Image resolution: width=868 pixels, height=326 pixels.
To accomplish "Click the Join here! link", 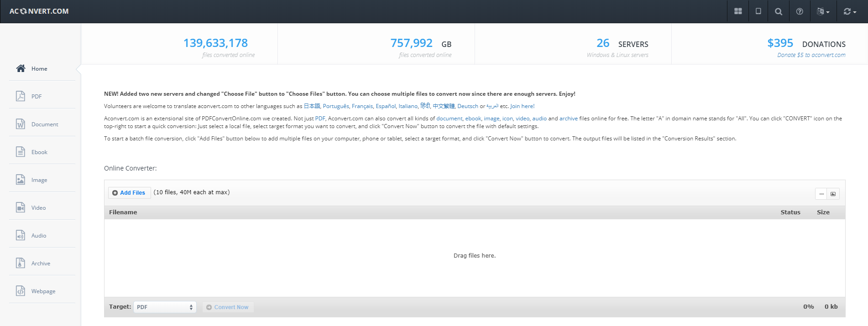I will pyautogui.click(x=523, y=106).
